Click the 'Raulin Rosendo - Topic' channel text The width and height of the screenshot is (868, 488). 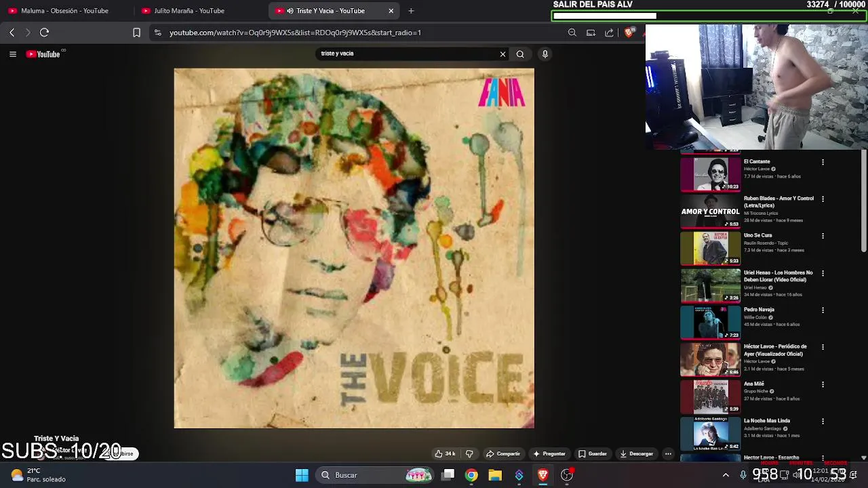pyautogui.click(x=766, y=243)
